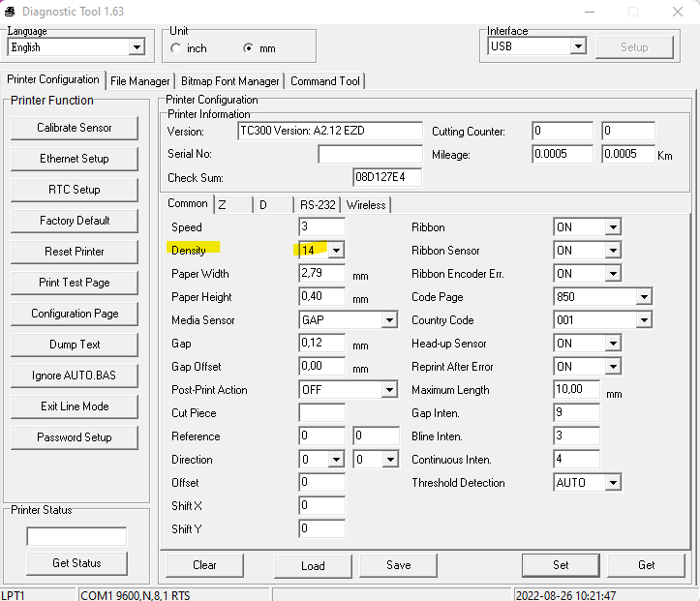Click the Gap Inten. field
This screenshot has width=700, height=601.
(x=576, y=412)
